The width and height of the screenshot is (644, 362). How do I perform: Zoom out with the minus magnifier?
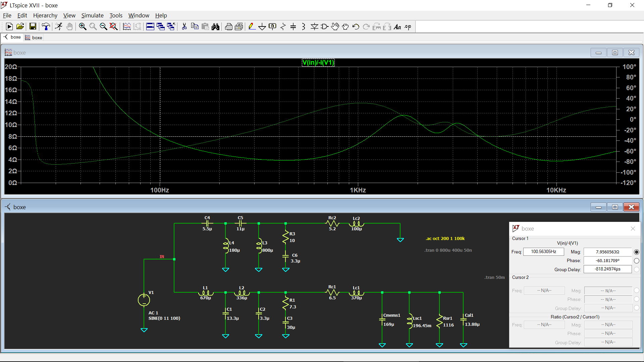[103, 27]
